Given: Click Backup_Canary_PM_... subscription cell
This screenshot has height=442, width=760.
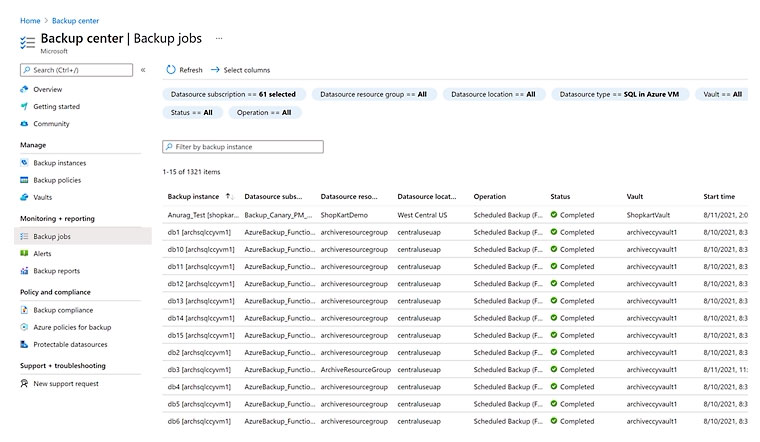Looking at the screenshot, I should (x=278, y=215).
